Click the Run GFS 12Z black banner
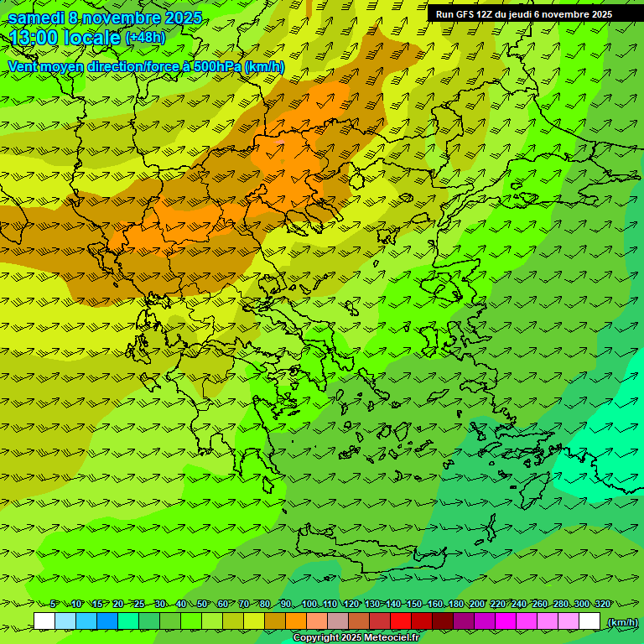 (x=524, y=14)
